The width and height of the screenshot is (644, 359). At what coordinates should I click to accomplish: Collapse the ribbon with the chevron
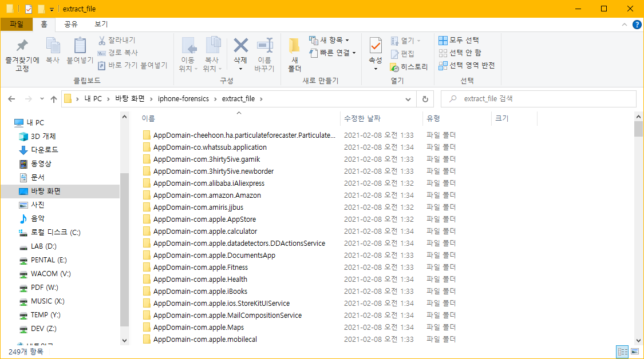tap(625, 25)
